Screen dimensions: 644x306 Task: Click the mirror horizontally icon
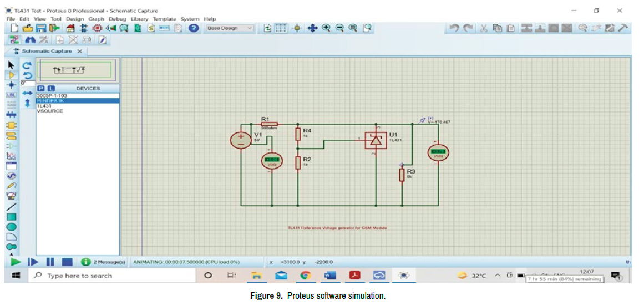click(27, 93)
